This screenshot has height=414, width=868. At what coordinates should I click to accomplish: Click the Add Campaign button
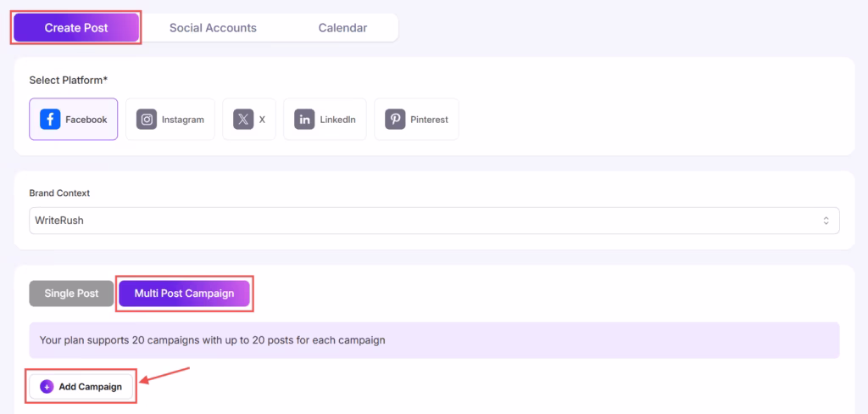tap(81, 386)
